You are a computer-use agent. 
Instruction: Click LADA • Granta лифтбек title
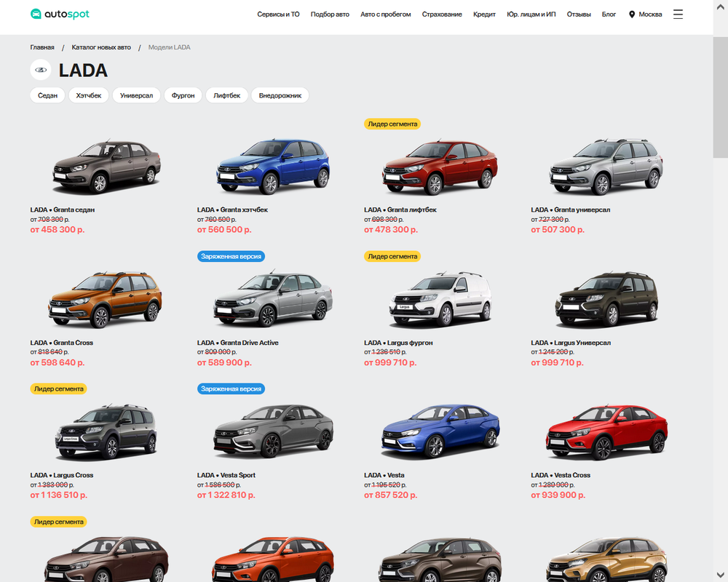[400, 210]
